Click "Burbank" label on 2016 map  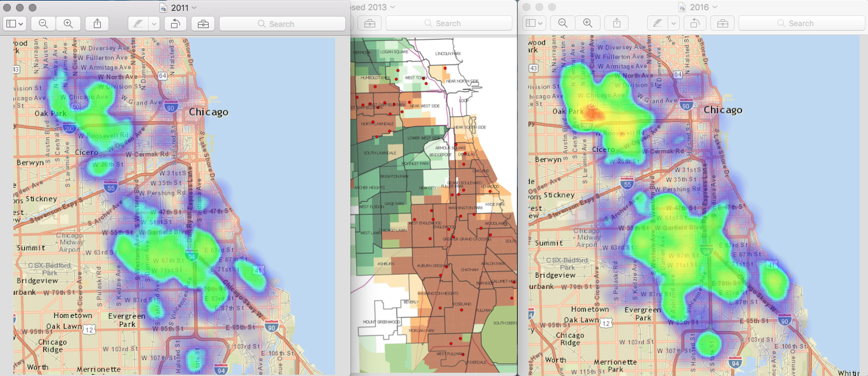542,287
